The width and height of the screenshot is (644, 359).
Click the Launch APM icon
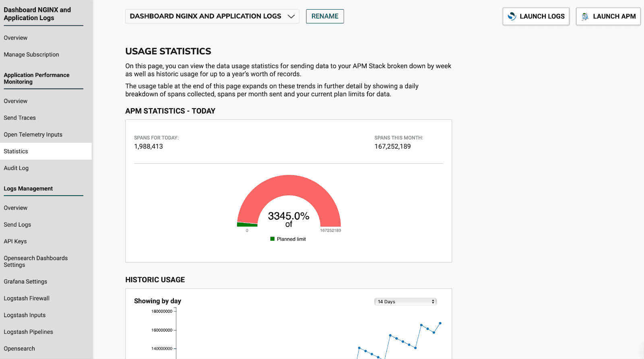585,16
